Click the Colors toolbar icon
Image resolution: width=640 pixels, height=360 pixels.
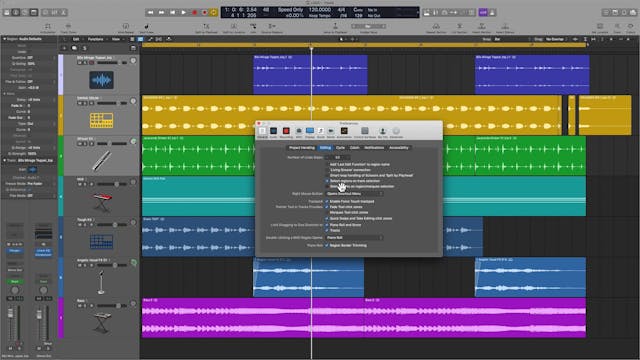point(631,28)
